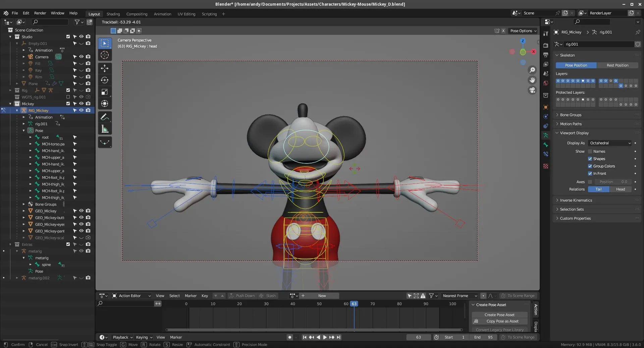Click the Pose Position button
The width and height of the screenshot is (644, 348).
pos(576,65)
